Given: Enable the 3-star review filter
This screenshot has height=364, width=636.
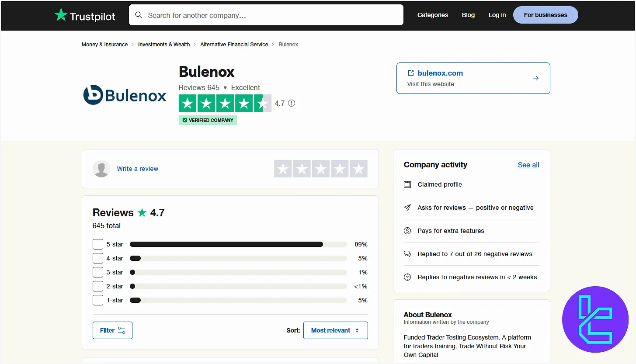Looking at the screenshot, I should (98, 272).
